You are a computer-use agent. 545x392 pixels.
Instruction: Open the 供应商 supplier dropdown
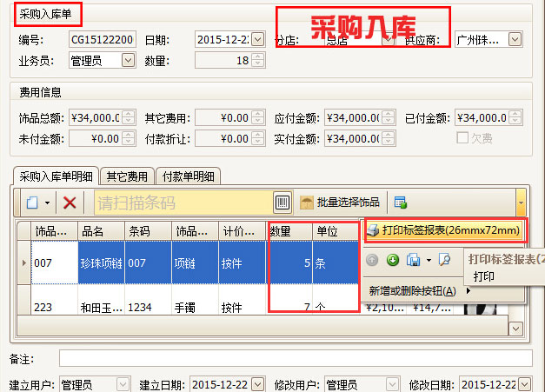[x=515, y=39]
